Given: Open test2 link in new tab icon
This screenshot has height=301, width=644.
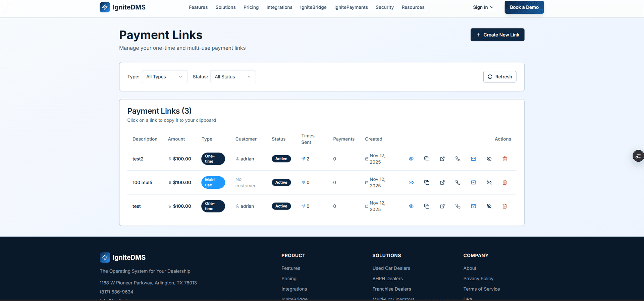Looking at the screenshot, I should coord(442,159).
